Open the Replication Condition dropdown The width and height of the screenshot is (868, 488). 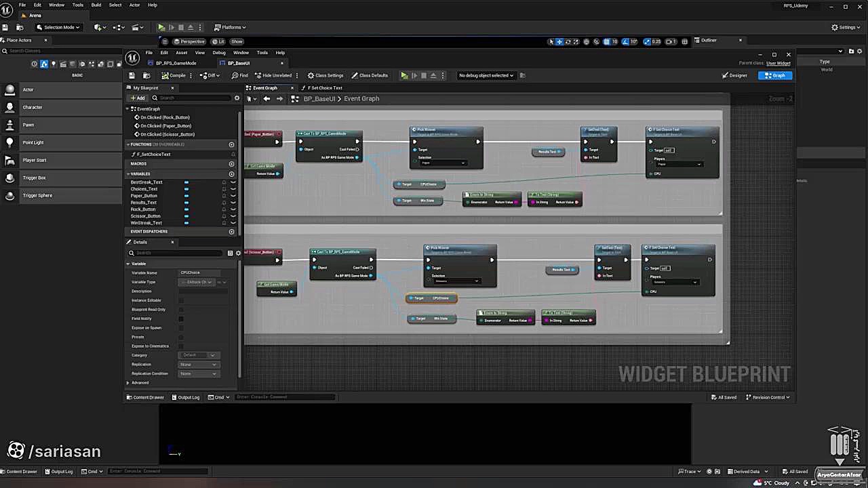tap(198, 373)
